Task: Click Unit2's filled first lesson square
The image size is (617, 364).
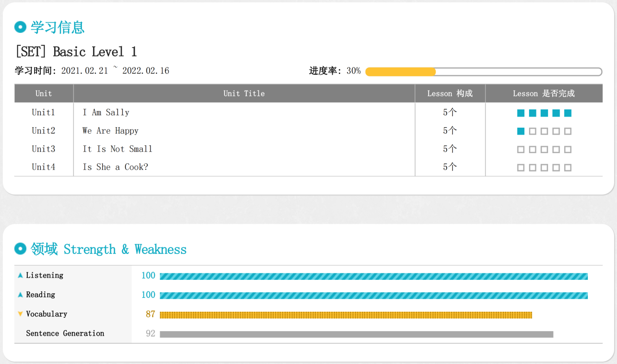Action: [521, 131]
